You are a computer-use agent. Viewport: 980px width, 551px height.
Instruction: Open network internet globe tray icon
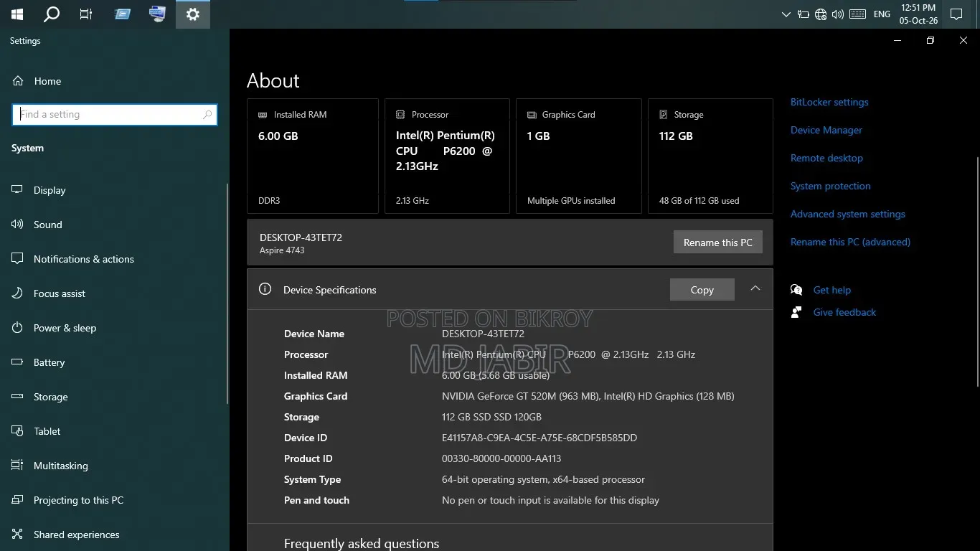821,14
